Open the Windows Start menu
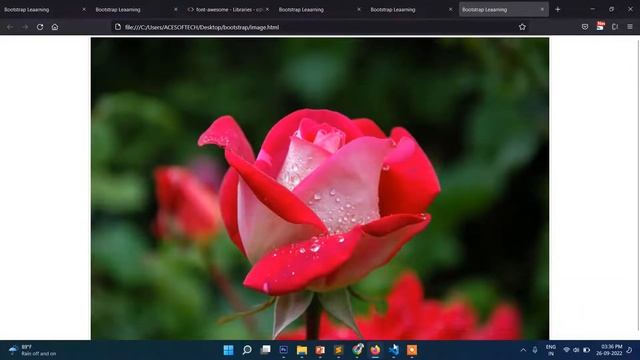 click(x=229, y=350)
